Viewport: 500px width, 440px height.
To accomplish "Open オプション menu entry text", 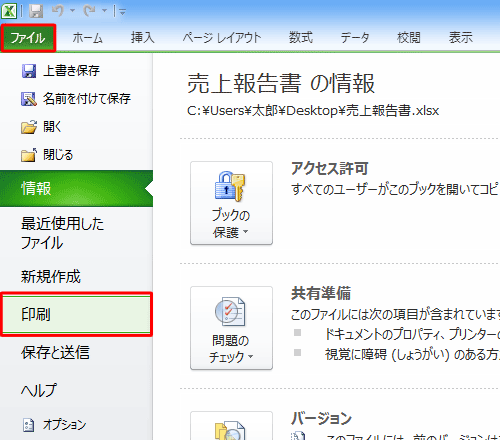I will [x=64, y=425].
